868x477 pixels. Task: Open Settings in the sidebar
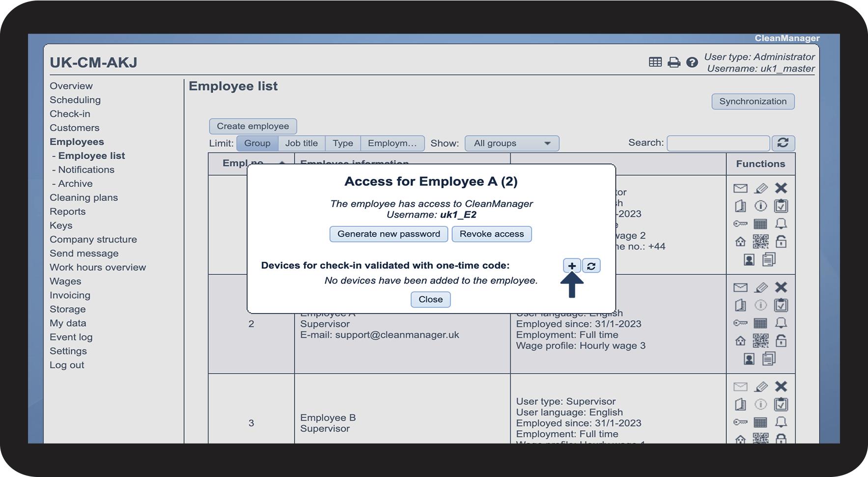point(68,351)
